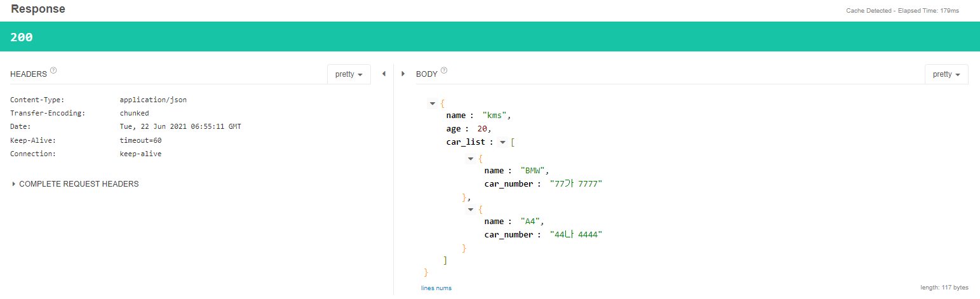
Task: Click the help icon beside BODY
Action: click(444, 70)
